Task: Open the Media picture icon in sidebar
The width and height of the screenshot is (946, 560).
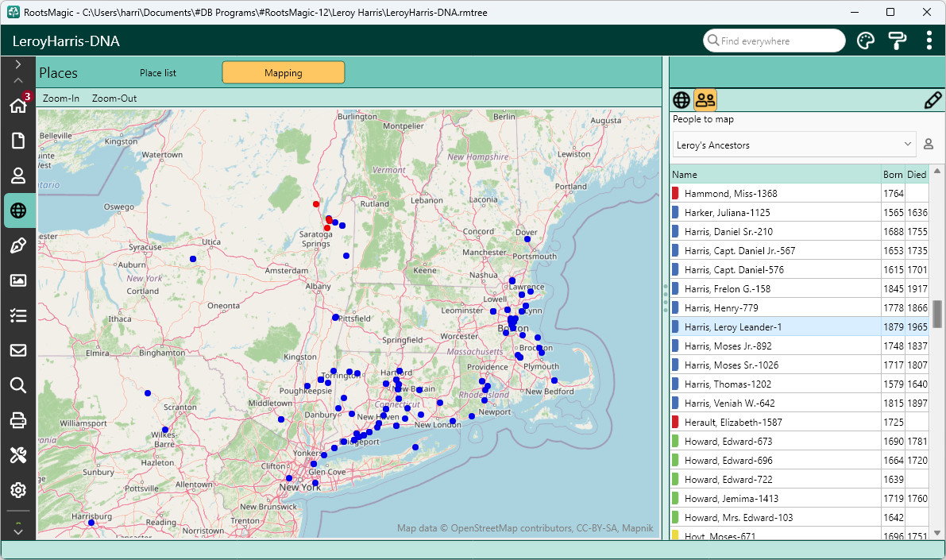Action: 18,280
